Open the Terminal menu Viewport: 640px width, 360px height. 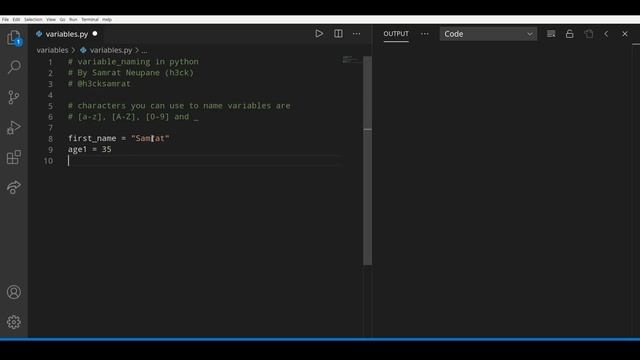(x=90, y=20)
